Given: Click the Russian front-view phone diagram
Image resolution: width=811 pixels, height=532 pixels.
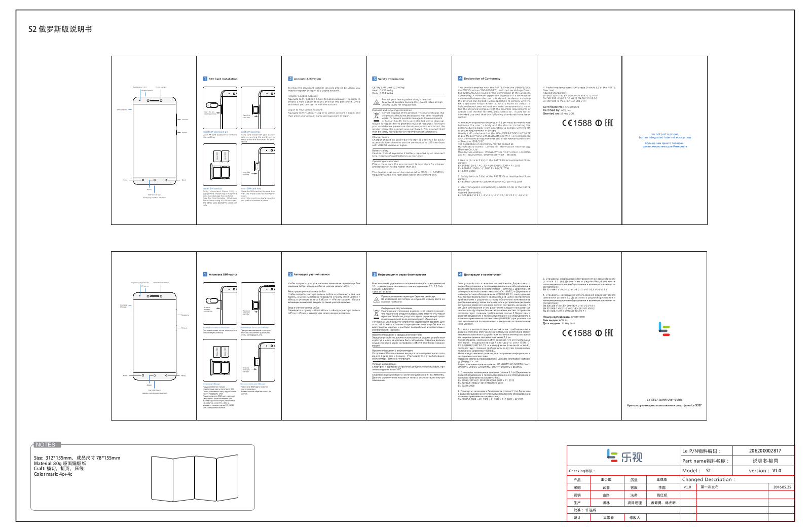Looking at the screenshot, I should click(x=155, y=336).
